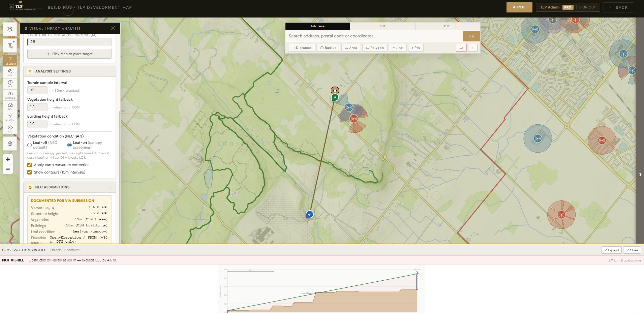Select the SC6 tool icon
This screenshot has width=644, height=315.
[x=10, y=84]
